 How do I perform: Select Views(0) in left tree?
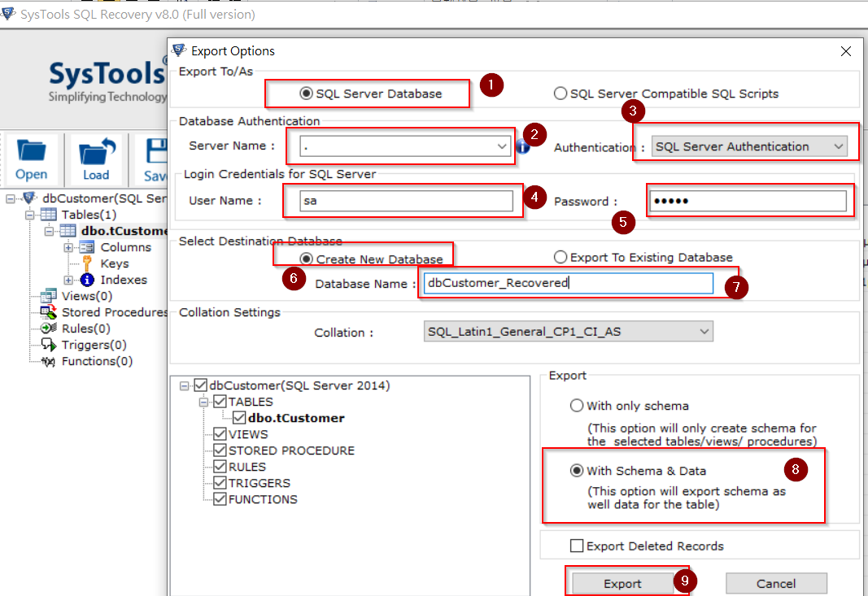[x=87, y=296]
